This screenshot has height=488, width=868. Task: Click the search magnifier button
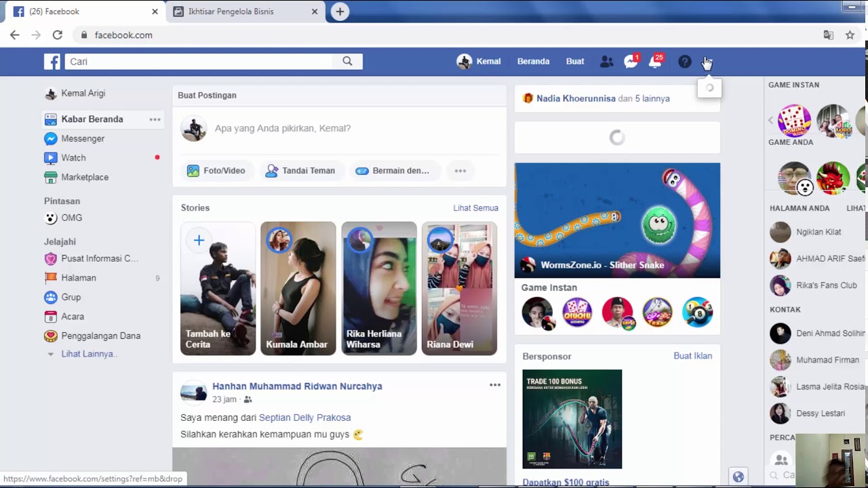[347, 62]
